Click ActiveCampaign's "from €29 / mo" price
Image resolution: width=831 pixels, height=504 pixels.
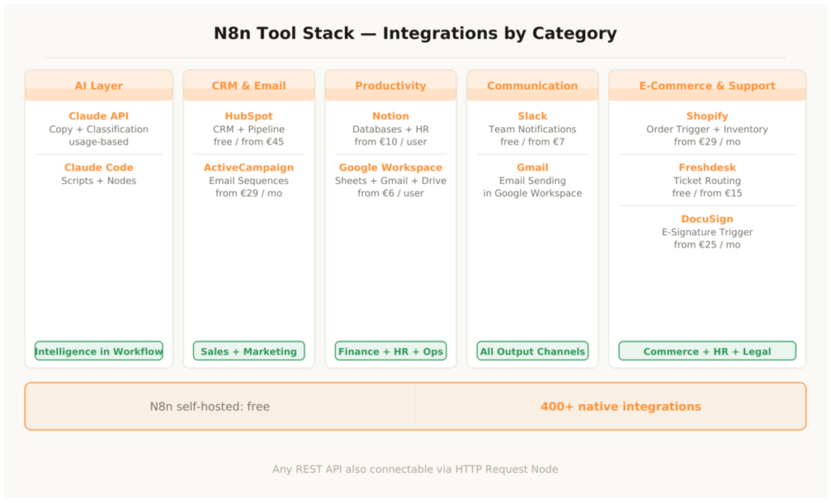tap(248, 193)
